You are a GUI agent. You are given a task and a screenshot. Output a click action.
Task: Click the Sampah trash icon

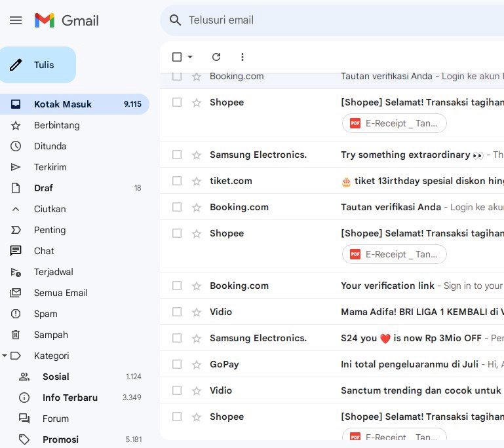(x=16, y=335)
